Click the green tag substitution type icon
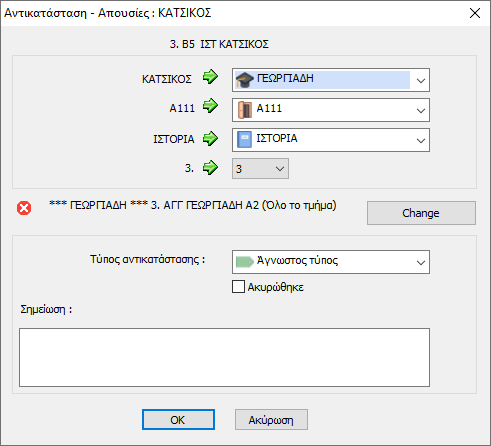491x446 pixels. [245, 262]
